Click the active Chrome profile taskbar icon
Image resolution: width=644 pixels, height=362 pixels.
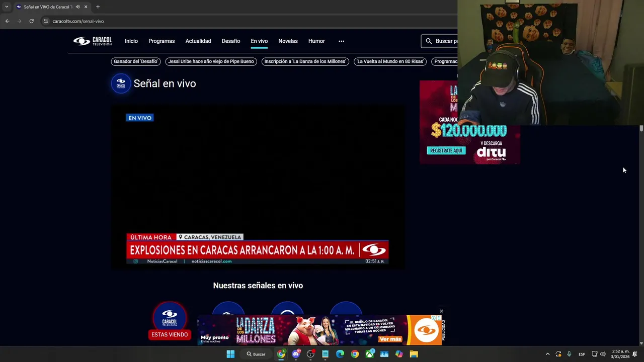click(x=281, y=354)
